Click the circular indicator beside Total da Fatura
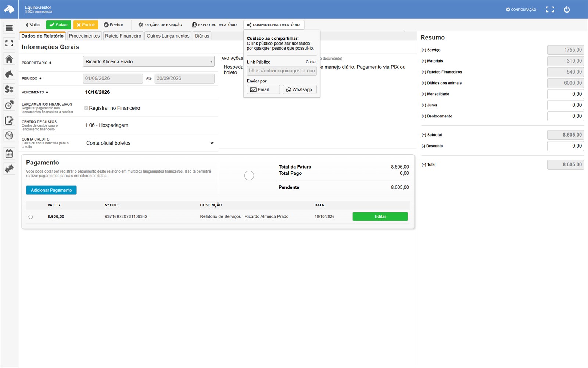 pos(249,176)
